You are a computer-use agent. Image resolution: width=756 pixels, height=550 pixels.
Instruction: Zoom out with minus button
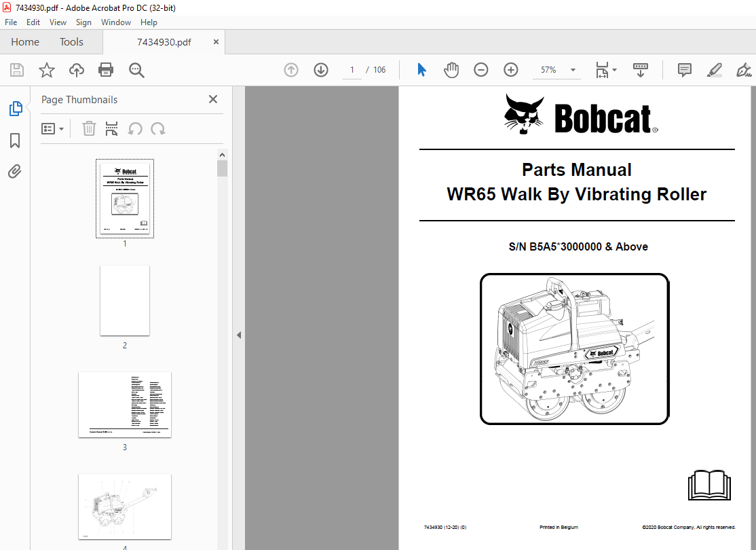(x=480, y=70)
